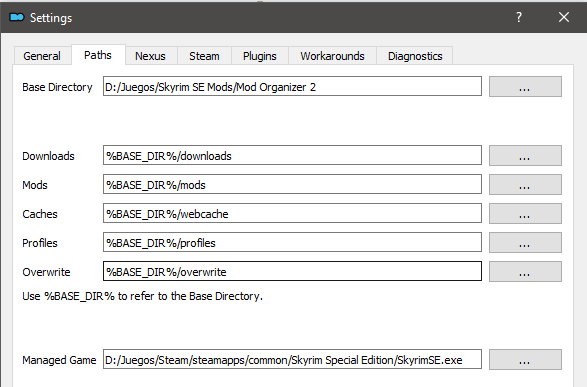The image size is (587, 387).
Task: Open the Workarounds tab
Action: 332,56
